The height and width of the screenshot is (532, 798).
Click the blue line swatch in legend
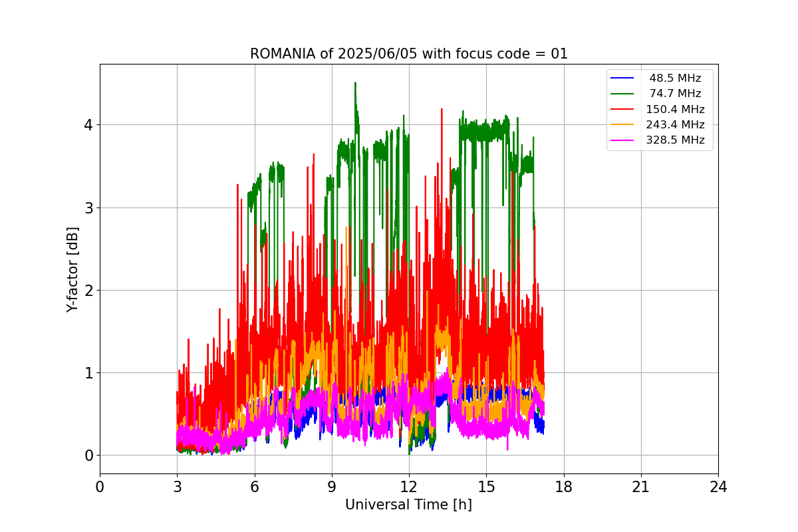click(622, 78)
